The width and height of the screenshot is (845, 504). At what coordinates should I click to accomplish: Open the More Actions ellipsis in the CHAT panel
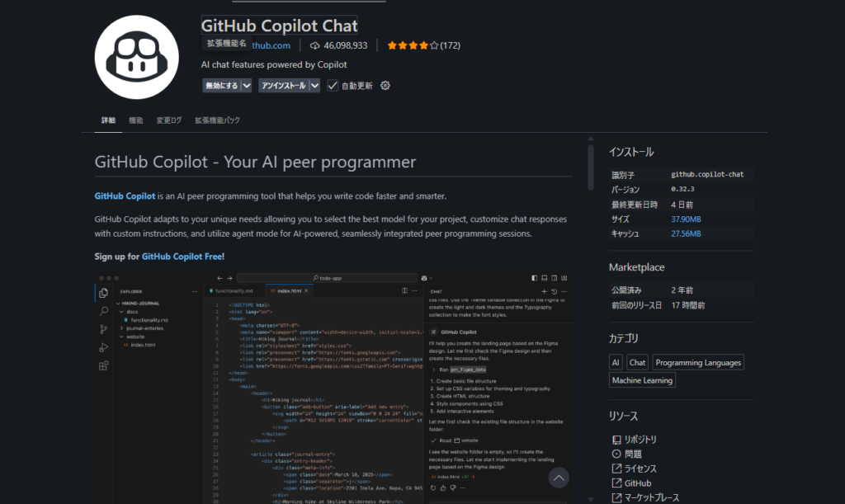(564, 293)
